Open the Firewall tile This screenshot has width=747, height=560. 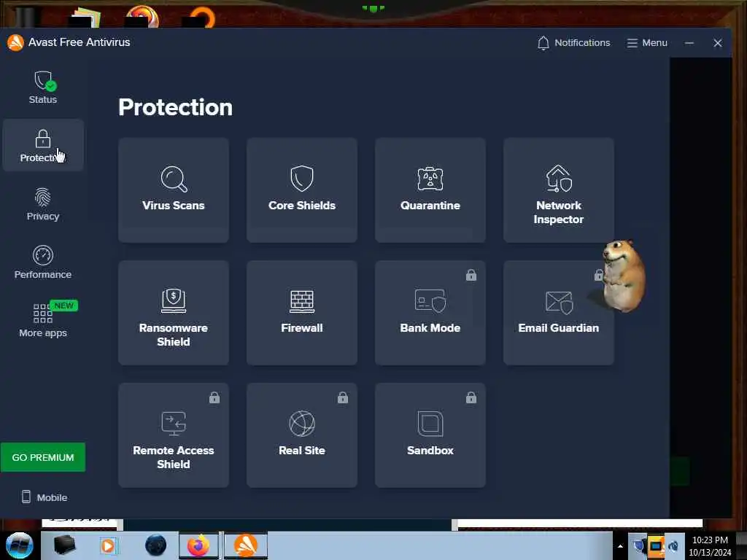[x=301, y=313]
